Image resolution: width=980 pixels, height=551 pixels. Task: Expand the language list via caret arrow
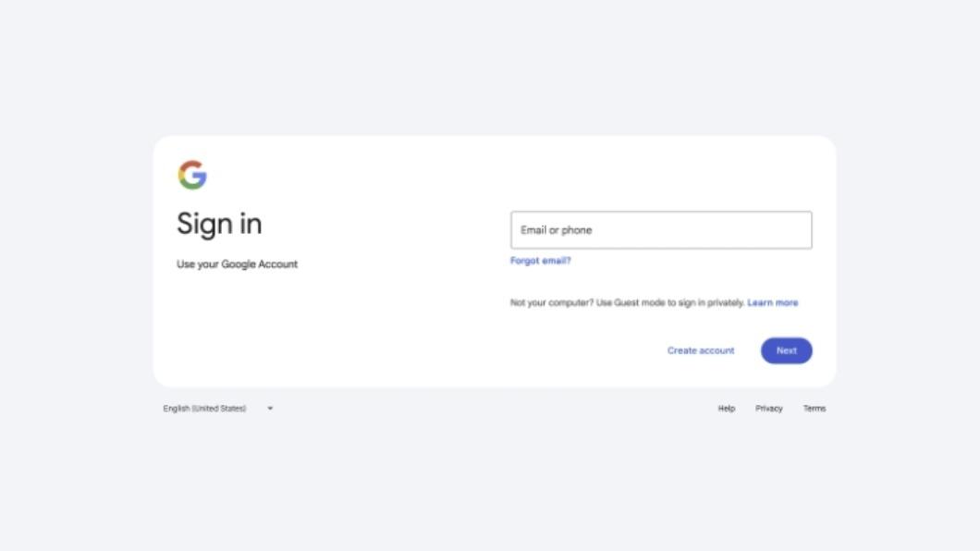pyautogui.click(x=270, y=409)
